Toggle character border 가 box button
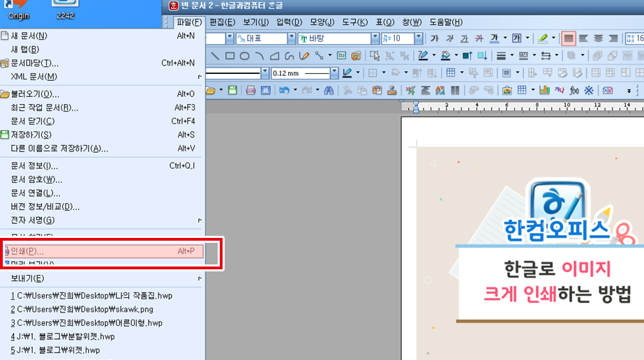The height and width of the screenshot is (360, 644). 517,38
